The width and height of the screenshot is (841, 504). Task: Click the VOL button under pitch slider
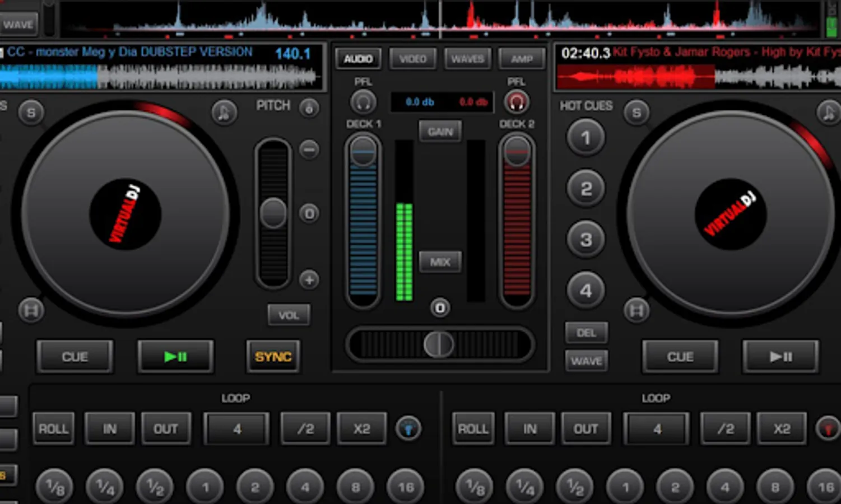[x=289, y=315]
